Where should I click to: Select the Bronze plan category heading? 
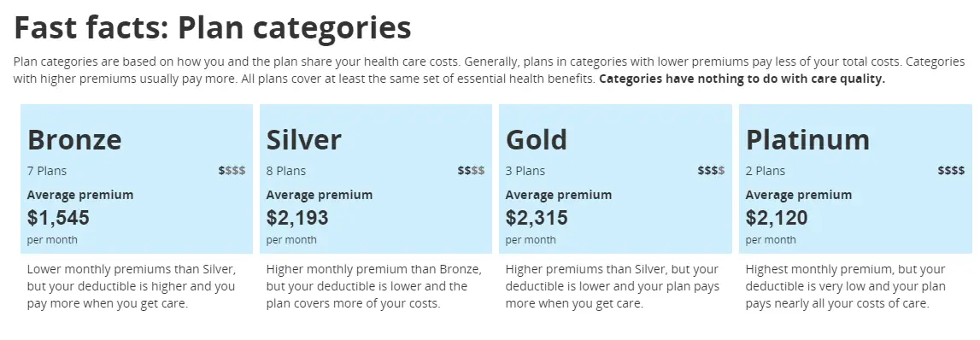(74, 139)
